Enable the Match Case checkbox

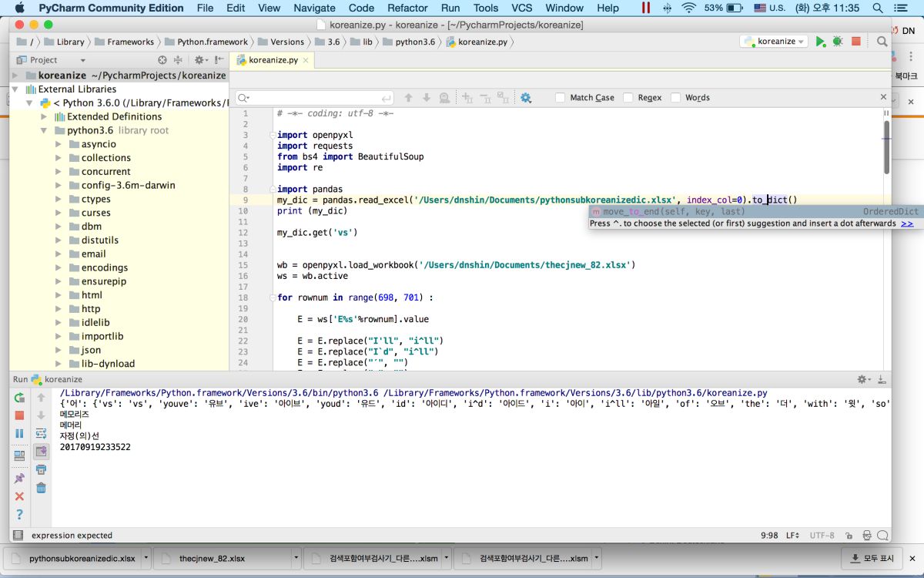point(561,98)
